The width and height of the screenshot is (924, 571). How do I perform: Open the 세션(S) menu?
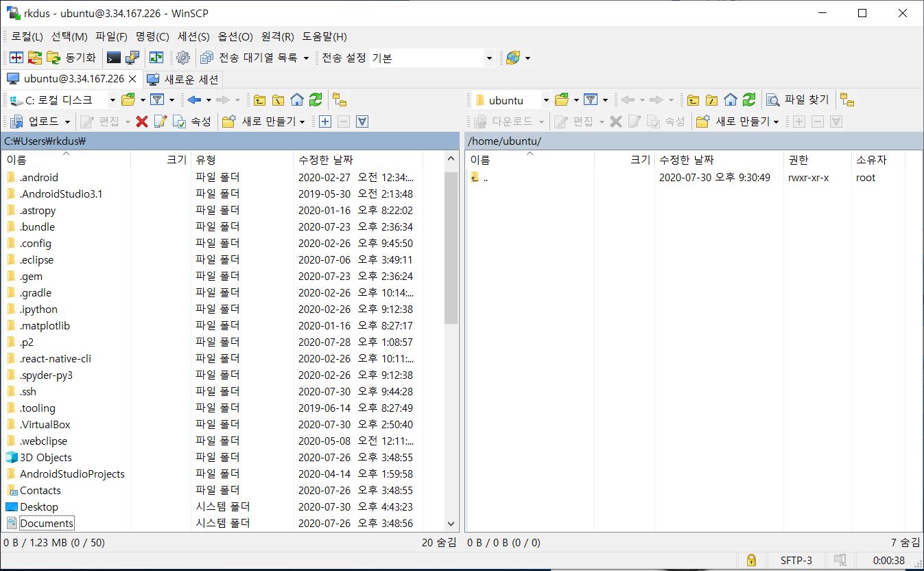[x=193, y=36]
